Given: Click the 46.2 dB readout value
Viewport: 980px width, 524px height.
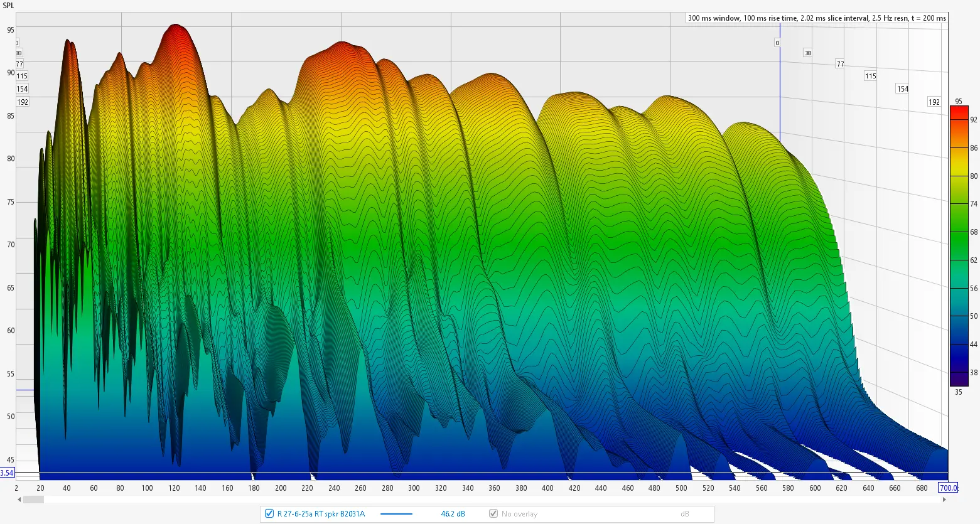Looking at the screenshot, I should (x=453, y=514).
